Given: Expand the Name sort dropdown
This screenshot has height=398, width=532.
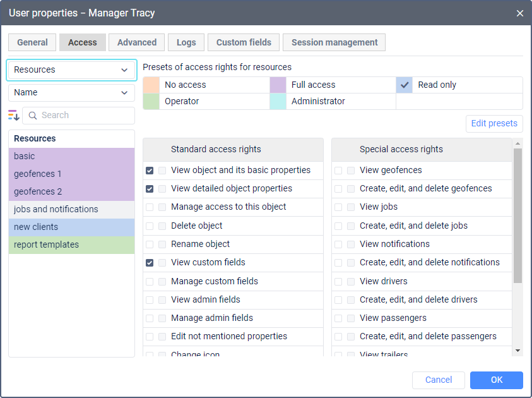Looking at the screenshot, I should point(71,93).
